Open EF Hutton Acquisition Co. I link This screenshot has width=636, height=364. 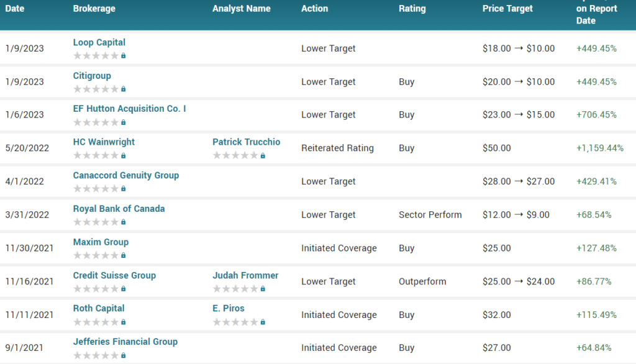tap(129, 109)
